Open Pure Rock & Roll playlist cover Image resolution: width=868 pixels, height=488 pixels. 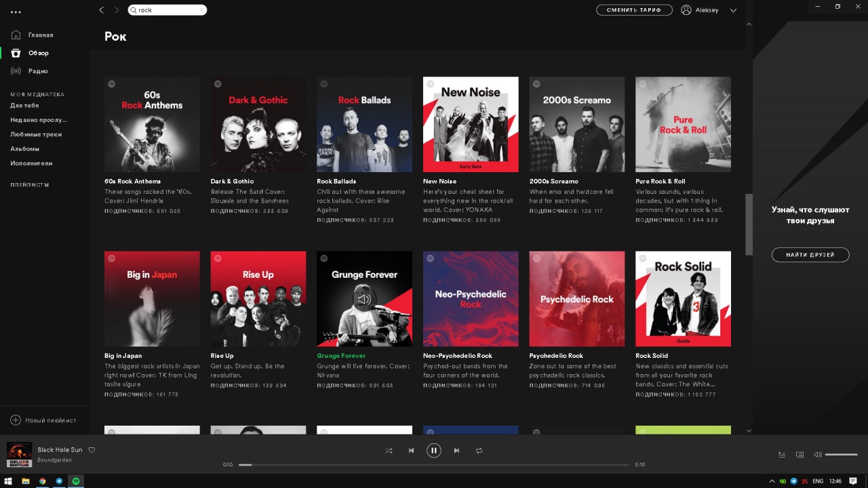click(x=683, y=124)
